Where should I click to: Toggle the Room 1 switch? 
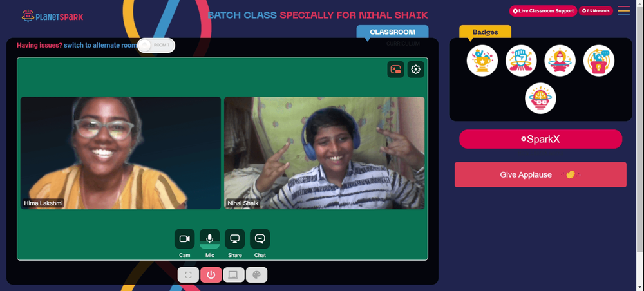pyautogui.click(x=156, y=45)
